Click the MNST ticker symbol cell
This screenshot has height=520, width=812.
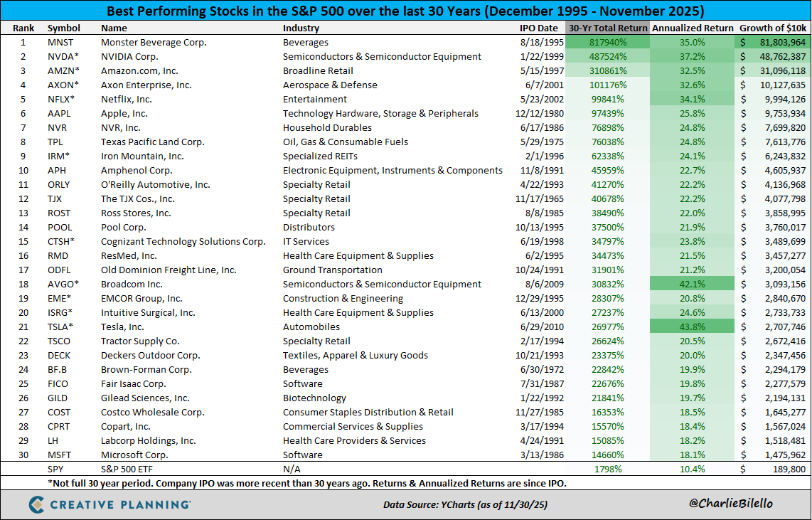coord(61,43)
